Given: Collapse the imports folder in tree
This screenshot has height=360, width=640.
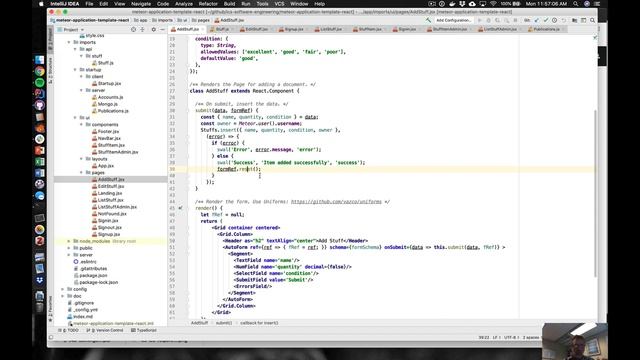Looking at the screenshot, I should coord(69,42).
